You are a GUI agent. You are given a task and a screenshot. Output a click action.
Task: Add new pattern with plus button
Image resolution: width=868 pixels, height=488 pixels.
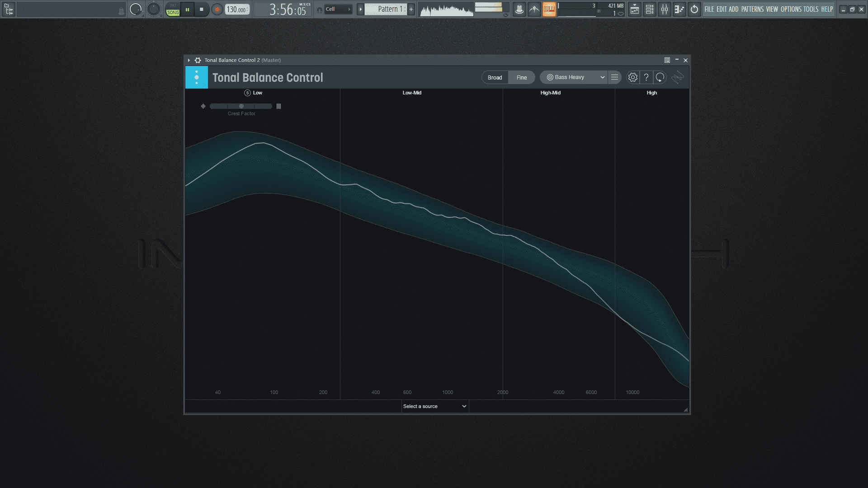pyautogui.click(x=411, y=9)
